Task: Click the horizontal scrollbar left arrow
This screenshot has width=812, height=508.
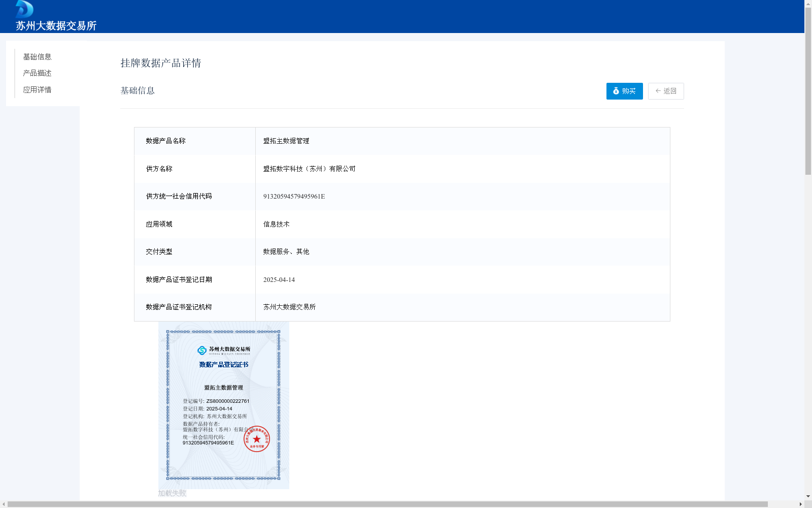Action: pos(4,504)
